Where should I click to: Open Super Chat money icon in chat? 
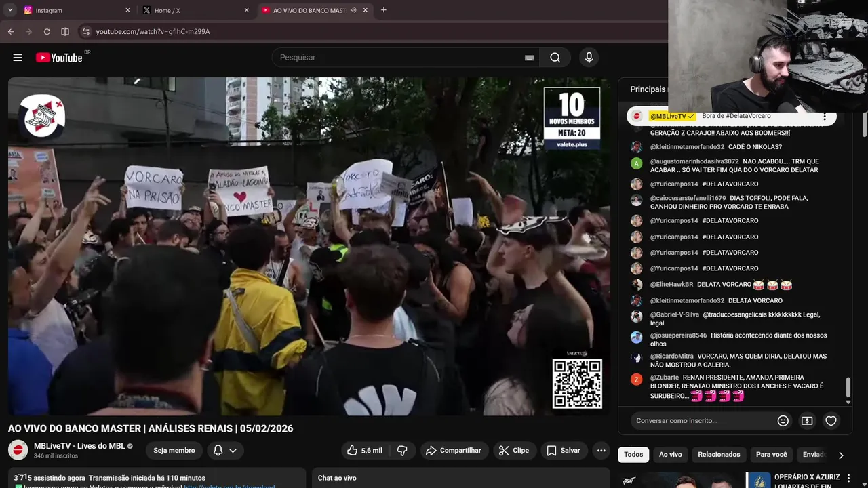[807, 421]
